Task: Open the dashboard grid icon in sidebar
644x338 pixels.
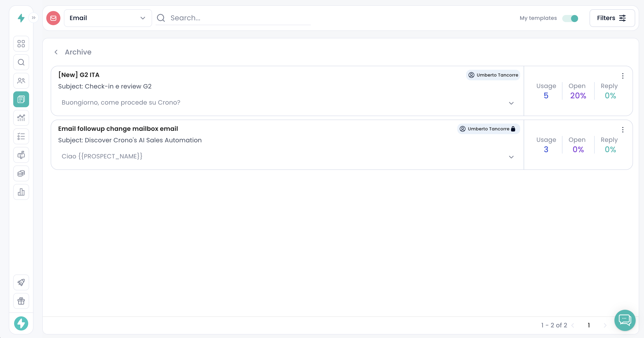Action: coord(21,44)
